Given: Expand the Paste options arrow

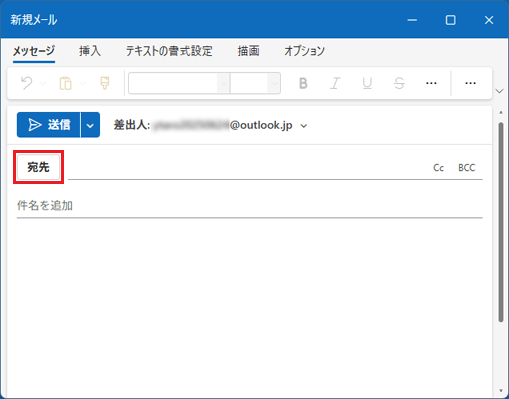Looking at the screenshot, I should [x=82, y=83].
